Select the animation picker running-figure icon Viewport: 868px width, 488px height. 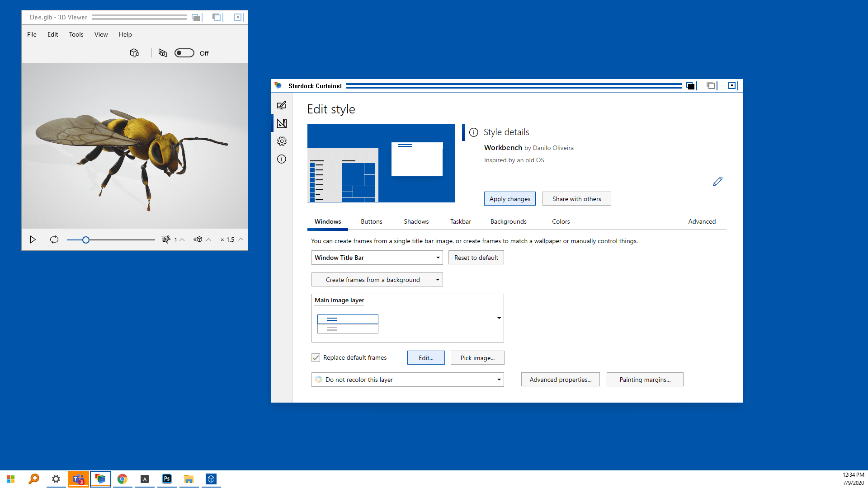coord(167,239)
